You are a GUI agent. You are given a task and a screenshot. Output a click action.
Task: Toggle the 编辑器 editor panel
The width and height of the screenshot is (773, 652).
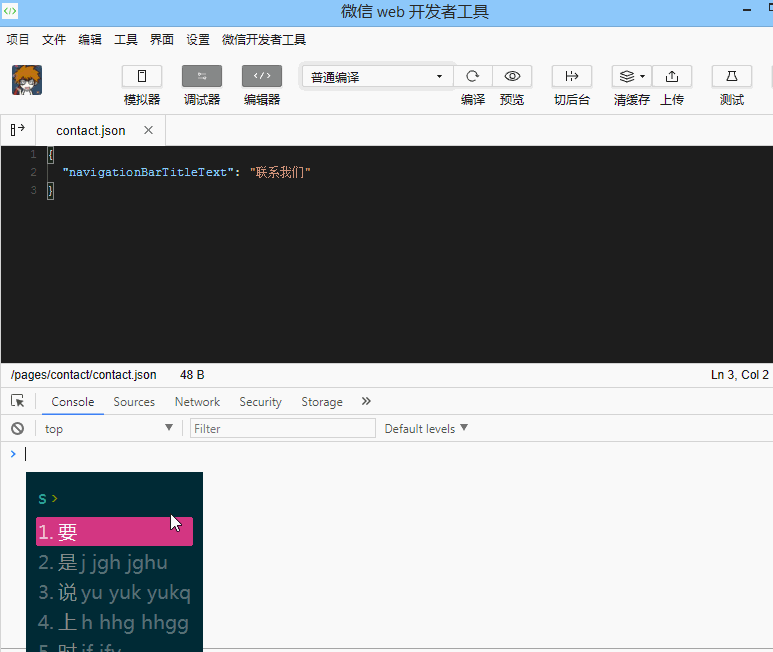262,76
